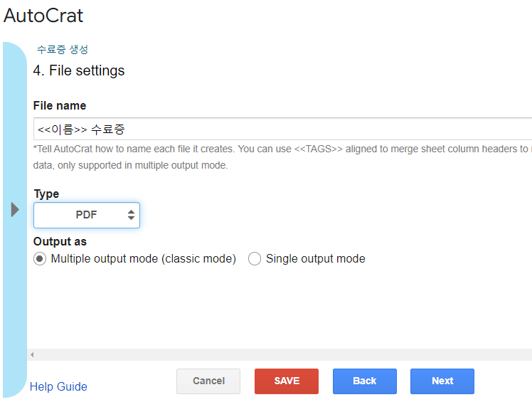Select Multiple output mode radio button
Viewport: 532px width, 407px height.
40,259
